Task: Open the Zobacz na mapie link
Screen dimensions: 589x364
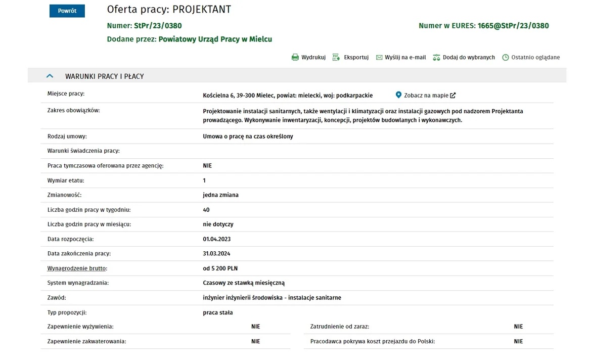Action: (x=426, y=96)
